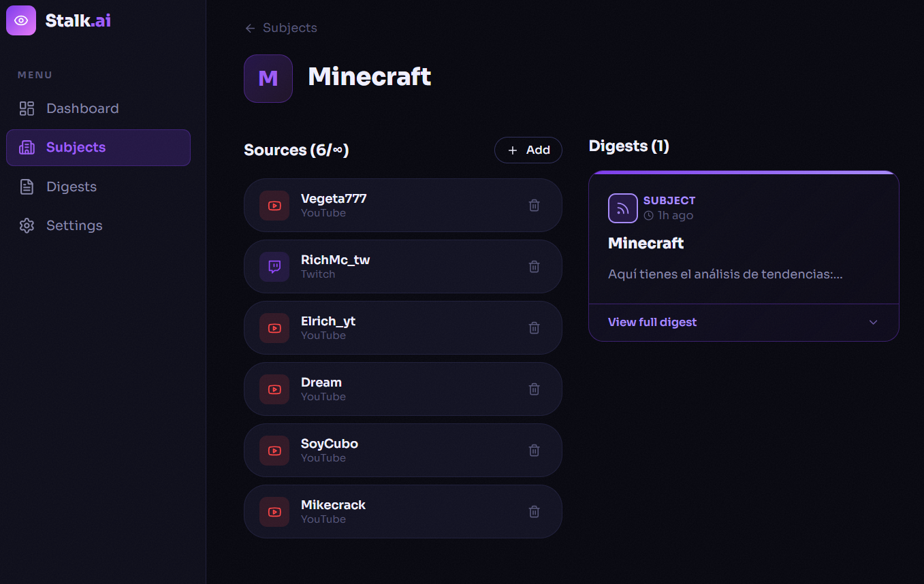Open the Minecraft digest card title

coord(646,243)
